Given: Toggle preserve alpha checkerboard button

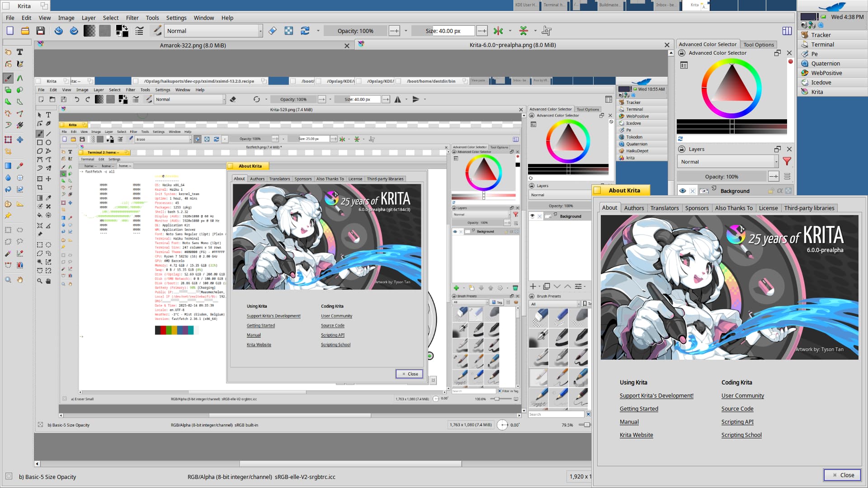Looking at the screenshot, I should coord(288,31).
